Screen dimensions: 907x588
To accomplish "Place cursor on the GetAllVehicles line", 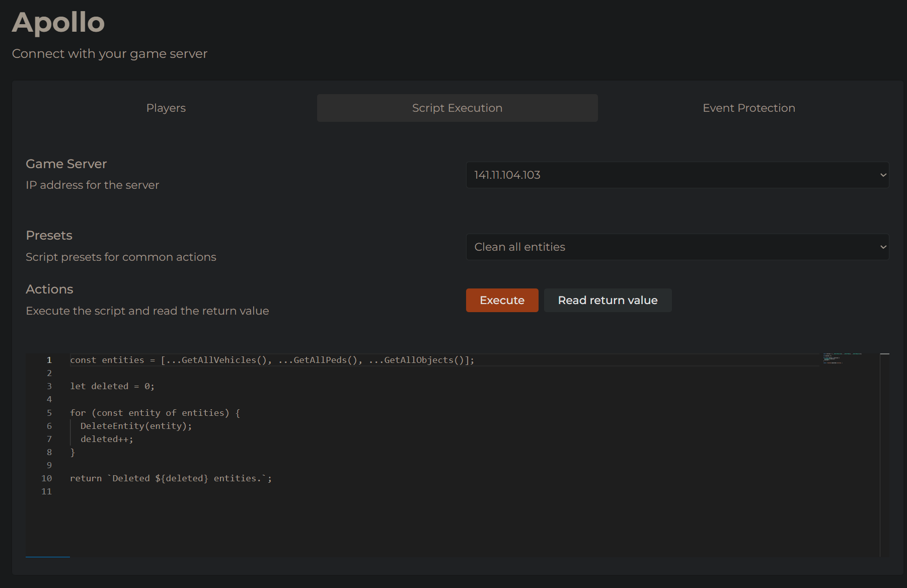I will coord(272,359).
